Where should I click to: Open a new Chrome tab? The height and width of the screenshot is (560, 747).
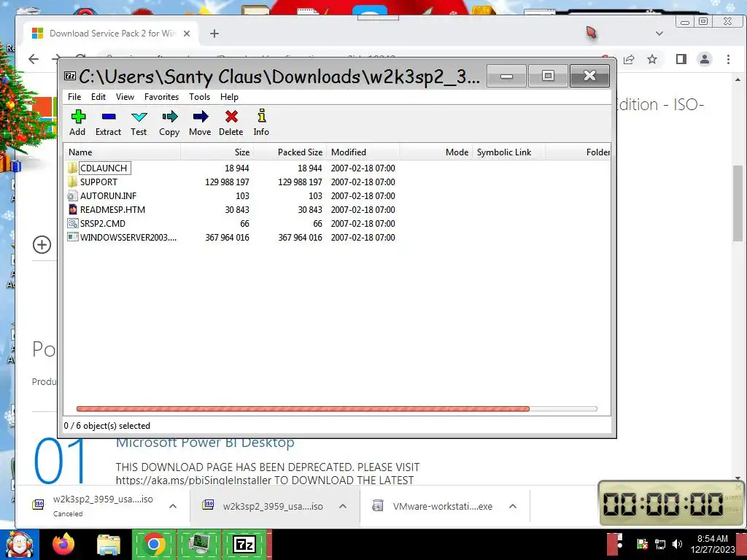pos(214,34)
